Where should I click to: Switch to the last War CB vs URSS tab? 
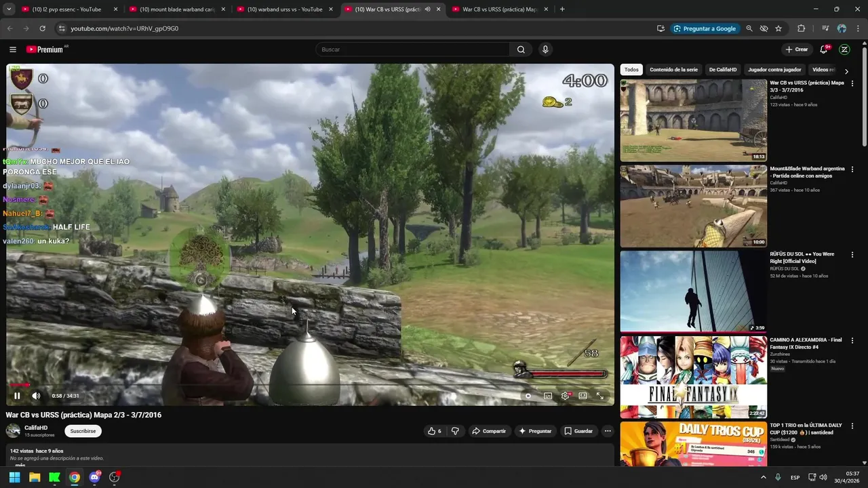(x=502, y=9)
